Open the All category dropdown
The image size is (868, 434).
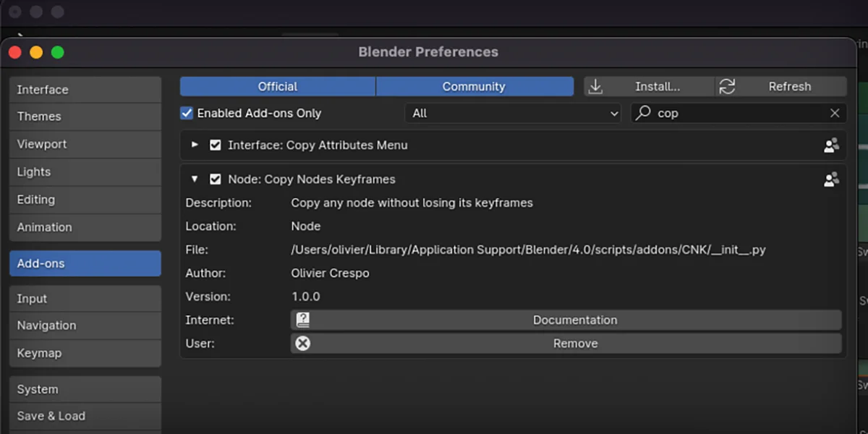tap(513, 113)
